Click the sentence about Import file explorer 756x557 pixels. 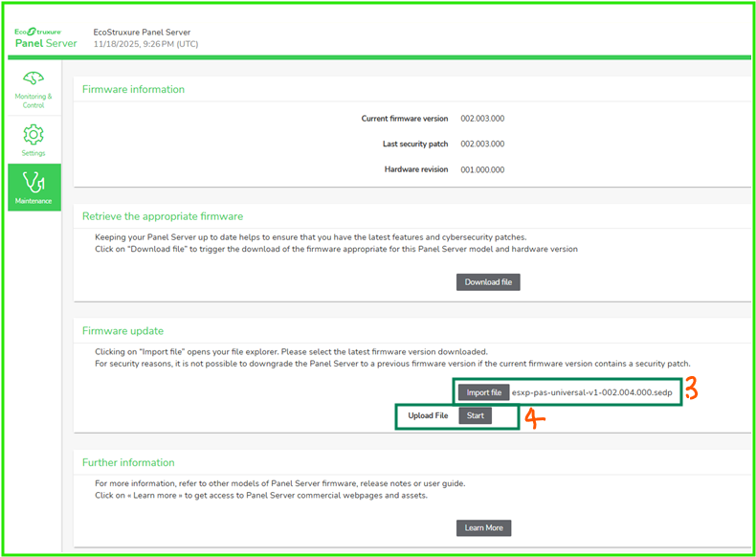[x=291, y=352]
